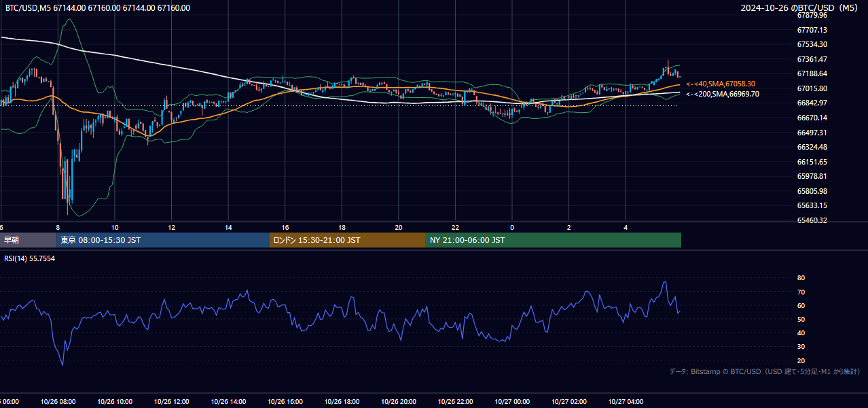The image size is (868, 408).
Task: Click the 10/26 22:00 date label
Action: click(455, 402)
